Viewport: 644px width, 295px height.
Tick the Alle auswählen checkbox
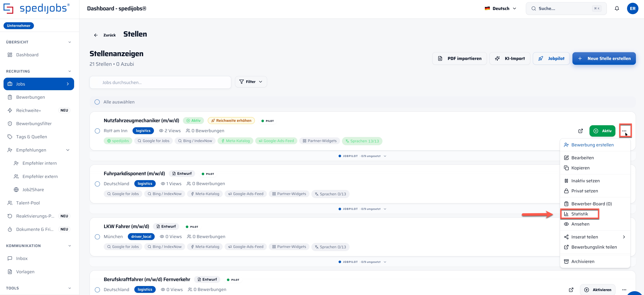click(x=97, y=102)
